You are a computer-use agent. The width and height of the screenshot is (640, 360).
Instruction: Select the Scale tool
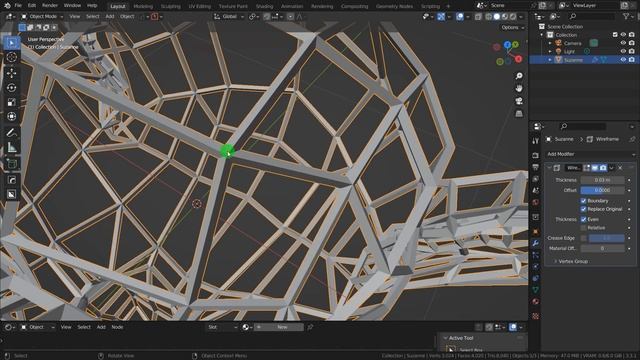tap(11, 102)
